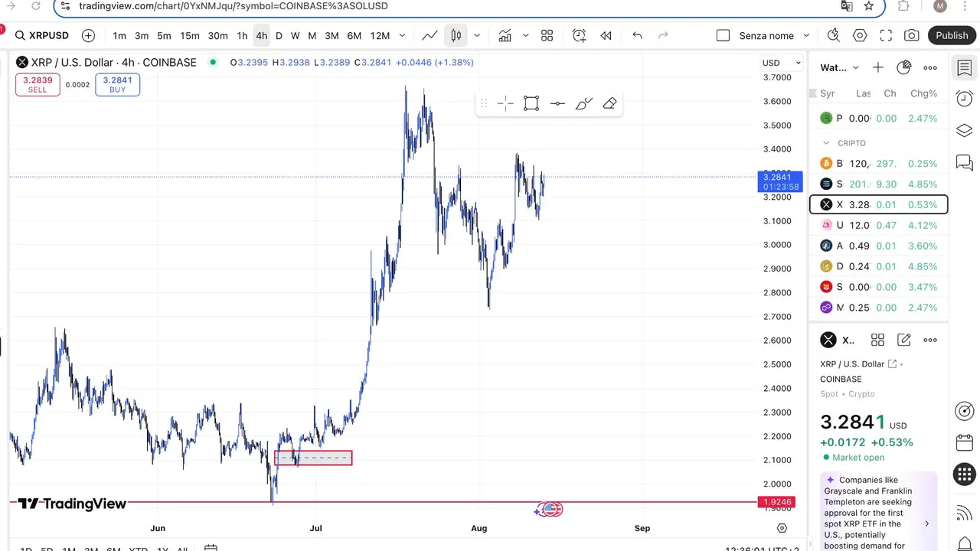Add a note with the edit icon in details
This screenshot has height=551, width=980.
[x=903, y=340]
